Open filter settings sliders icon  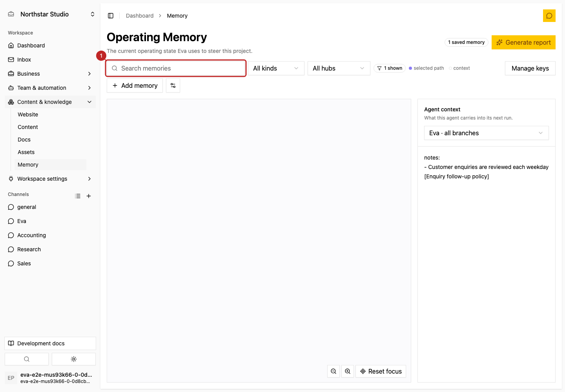pos(173,85)
